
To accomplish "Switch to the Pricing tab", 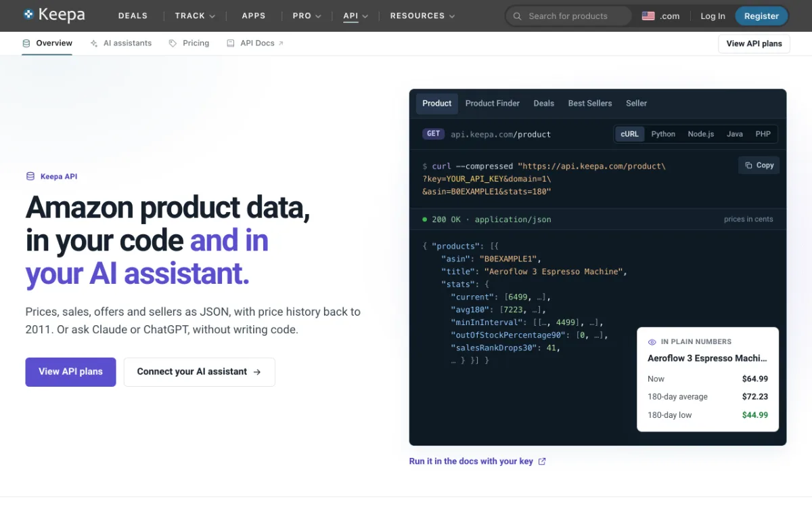I will coord(189,43).
